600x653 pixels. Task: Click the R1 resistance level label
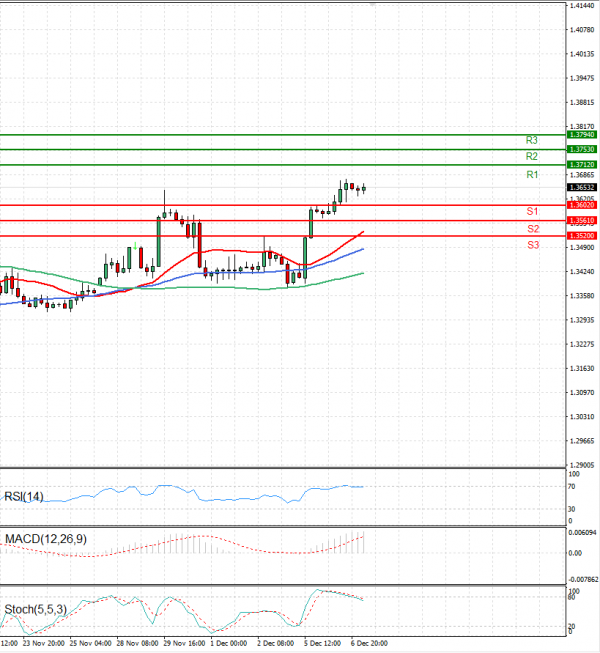click(532, 175)
